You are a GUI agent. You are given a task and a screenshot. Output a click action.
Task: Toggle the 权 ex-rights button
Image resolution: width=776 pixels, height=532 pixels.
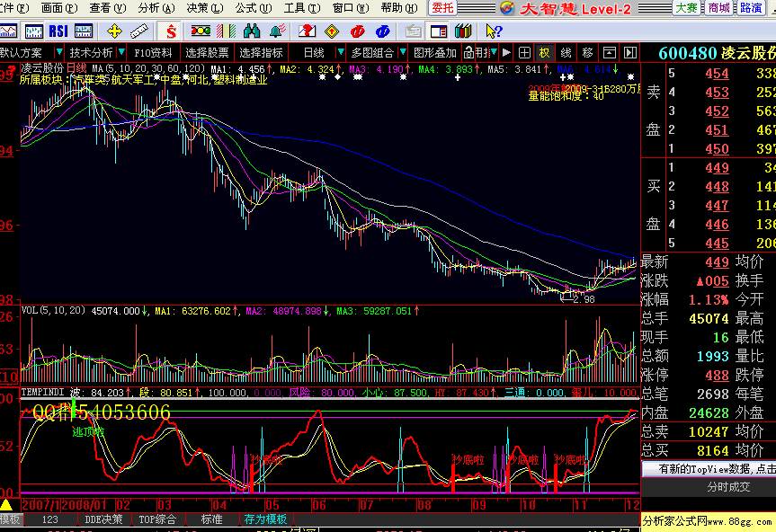tap(544, 52)
